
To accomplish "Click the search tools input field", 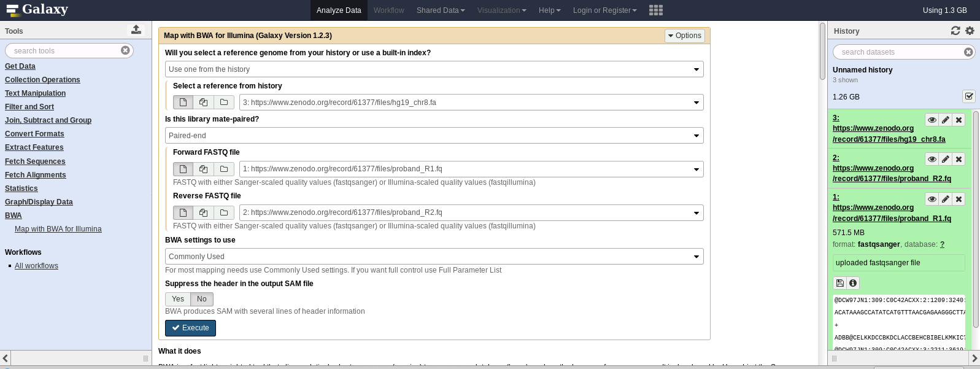I will 64,50.
